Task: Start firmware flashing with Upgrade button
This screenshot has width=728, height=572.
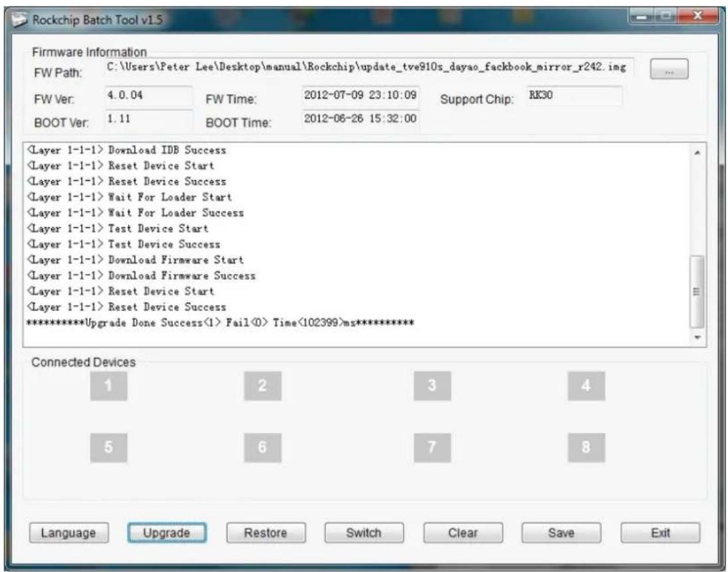Action: tap(167, 533)
